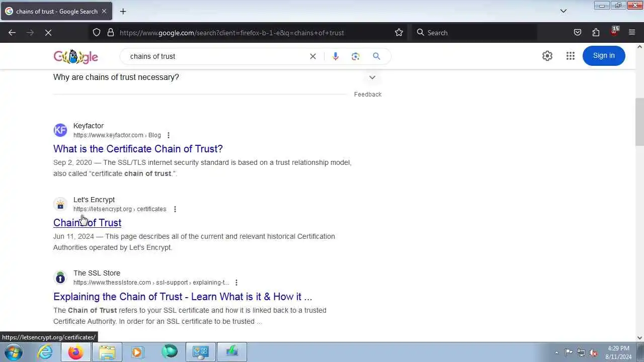The image size is (644, 362).
Task: Open a new tab with the plus button
Action: click(x=123, y=11)
